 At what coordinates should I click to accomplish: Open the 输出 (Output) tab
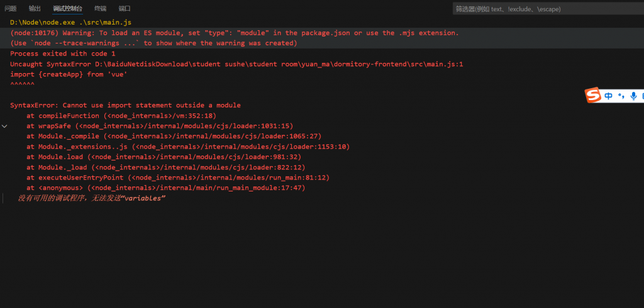[x=35, y=9]
